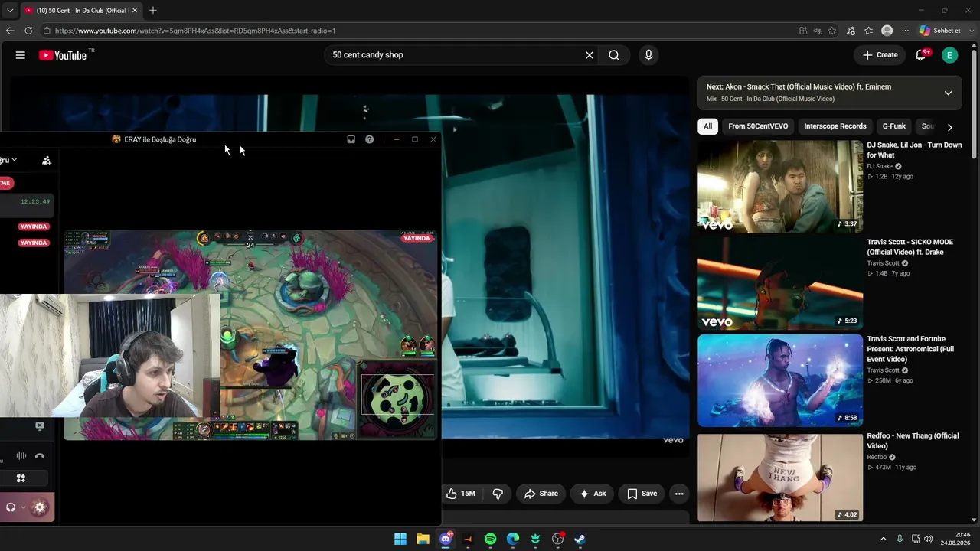Open the Discord inbox icon
This screenshot has height=551, width=980.
coord(351,139)
